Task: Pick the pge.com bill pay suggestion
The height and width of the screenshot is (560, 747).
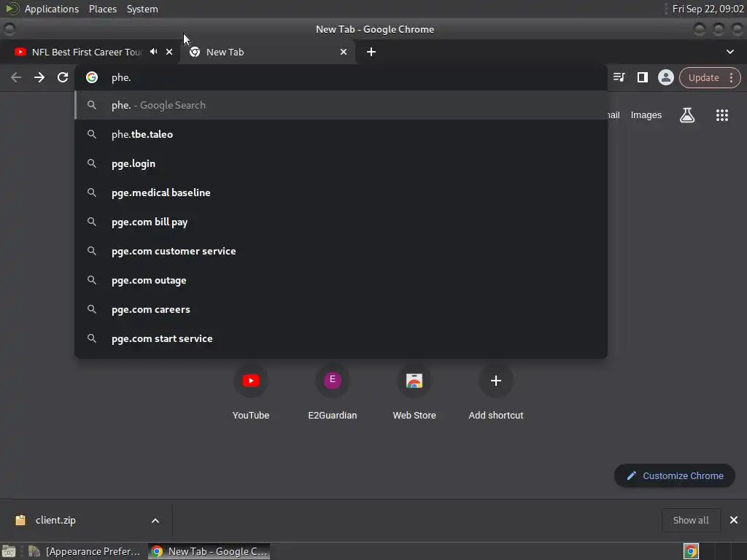Action: click(x=341, y=222)
